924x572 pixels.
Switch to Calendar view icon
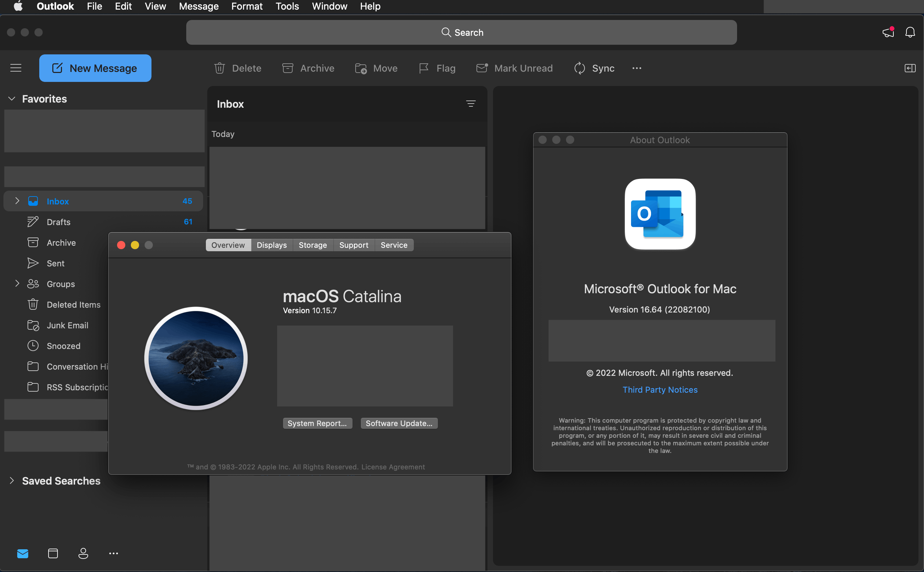(x=53, y=553)
